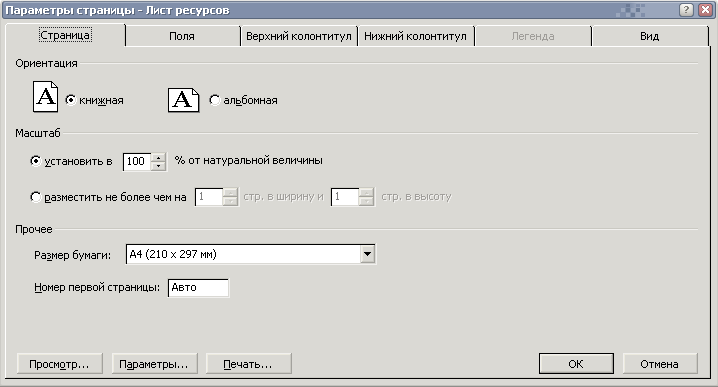This screenshot has width=718, height=387.
Task: Switch to the Вид tab
Action: point(649,36)
